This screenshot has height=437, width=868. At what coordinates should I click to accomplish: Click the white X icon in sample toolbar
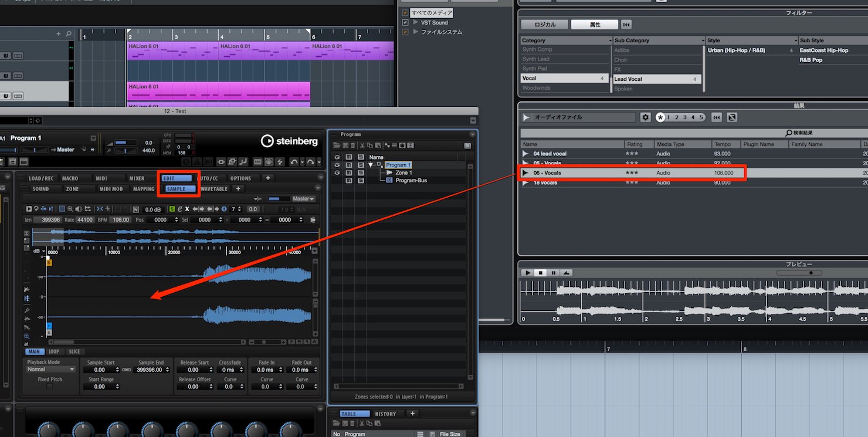point(187,209)
